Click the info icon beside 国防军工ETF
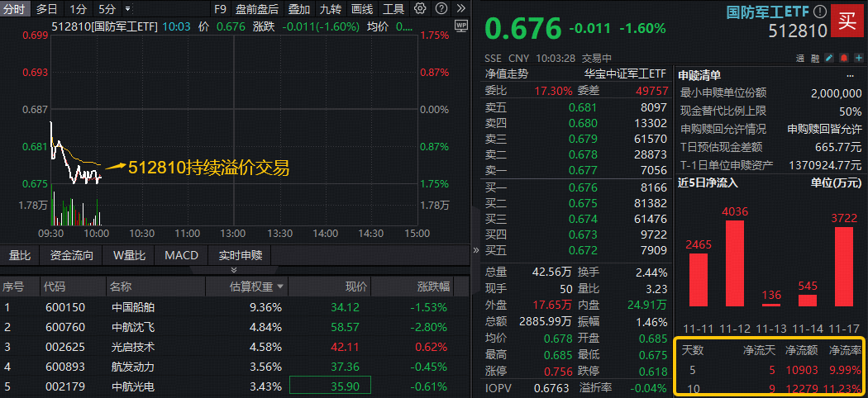The image size is (868, 398). [x=819, y=12]
